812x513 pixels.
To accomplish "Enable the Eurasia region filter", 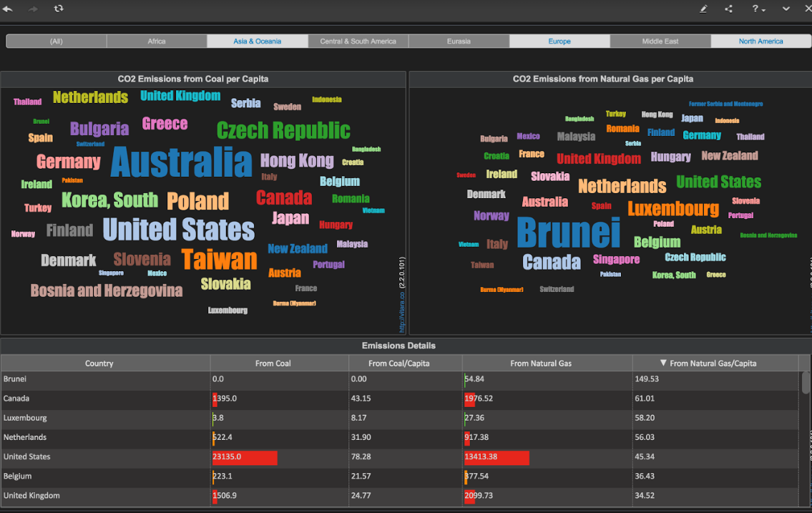I will [x=459, y=41].
